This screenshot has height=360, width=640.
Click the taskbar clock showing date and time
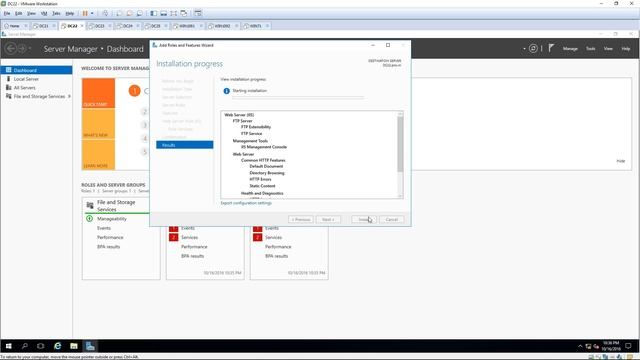coord(611,346)
